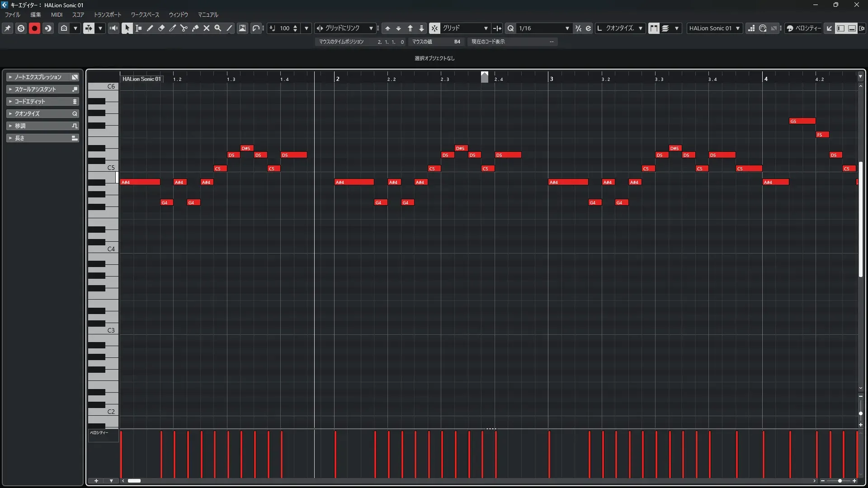Toggle Acoustic Feedback speaker icon
The width and height of the screenshot is (868, 488).
click(113, 28)
